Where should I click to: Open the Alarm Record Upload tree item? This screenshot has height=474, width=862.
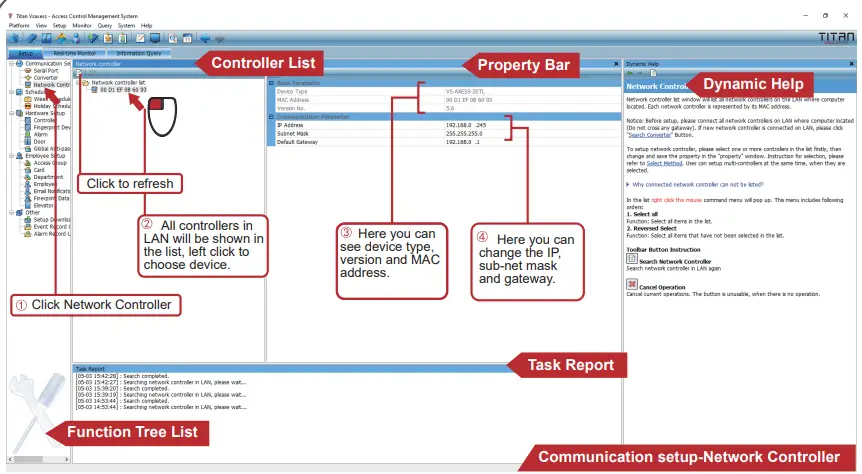[x=47, y=234]
